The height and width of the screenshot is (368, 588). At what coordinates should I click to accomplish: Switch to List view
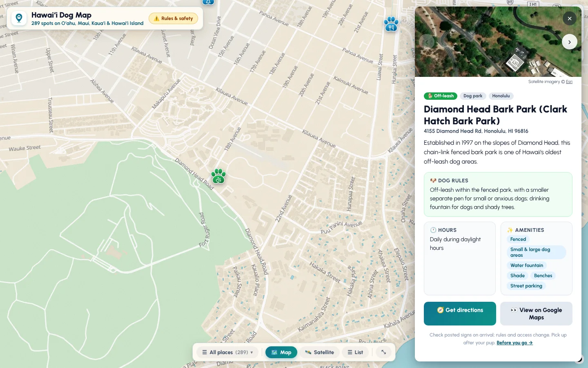[x=355, y=352]
